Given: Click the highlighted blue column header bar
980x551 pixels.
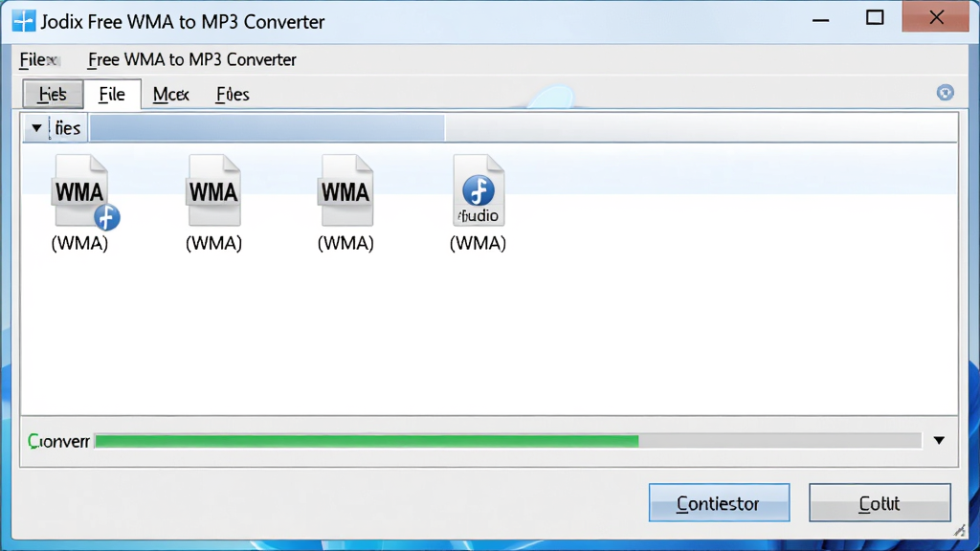Looking at the screenshot, I should coord(267,128).
